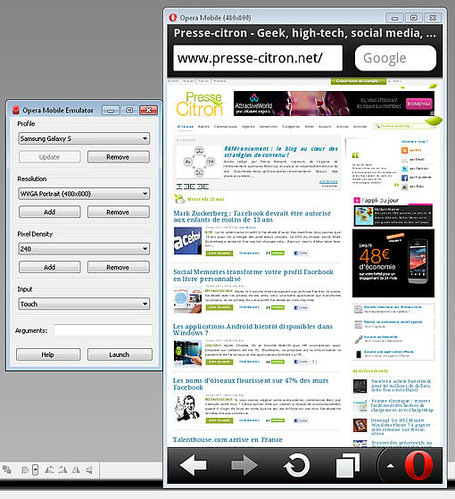The height and width of the screenshot is (499, 455).
Task: Open the Profile dropdown showing Samsung Galaxy S
Action: (x=84, y=138)
